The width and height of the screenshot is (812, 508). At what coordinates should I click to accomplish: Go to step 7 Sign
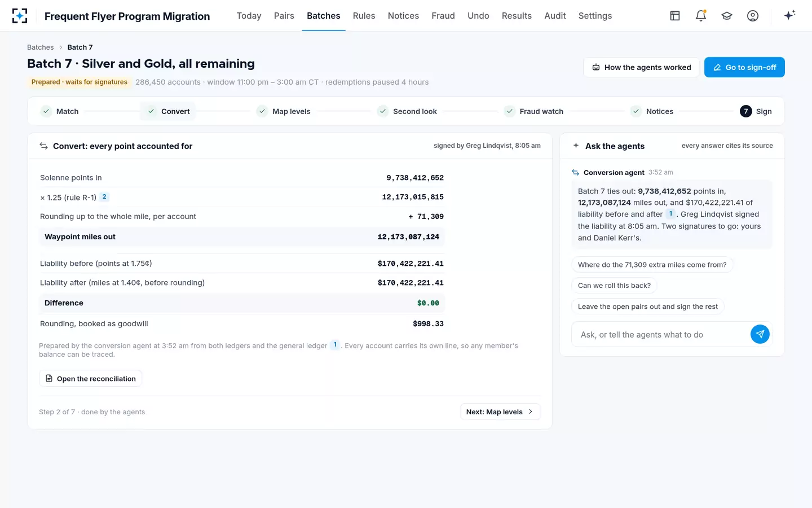756,111
